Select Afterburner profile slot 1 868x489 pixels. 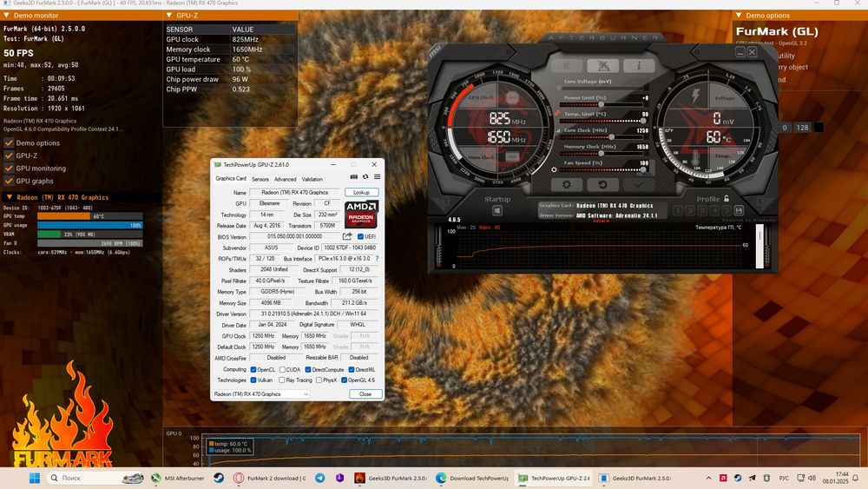pyautogui.click(x=678, y=210)
